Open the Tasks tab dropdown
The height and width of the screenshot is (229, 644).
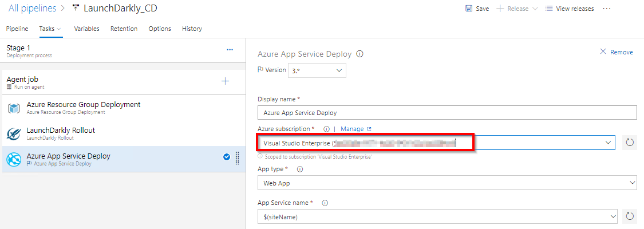(50, 29)
